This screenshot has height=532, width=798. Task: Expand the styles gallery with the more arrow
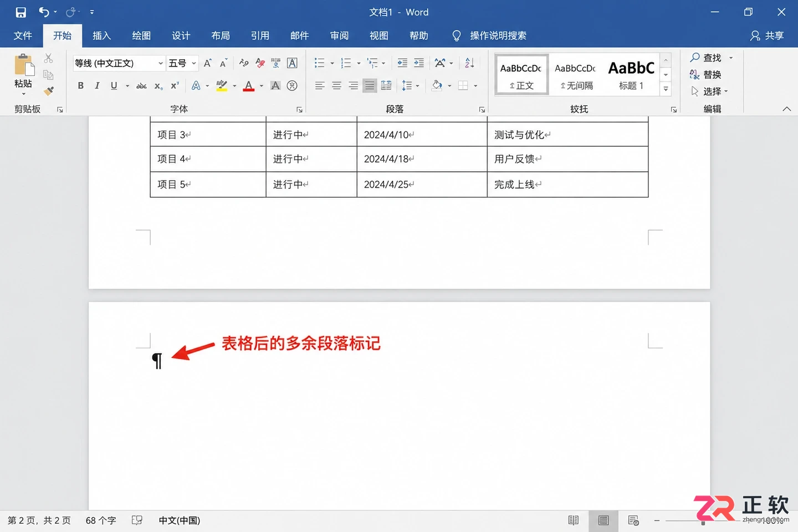pos(666,89)
